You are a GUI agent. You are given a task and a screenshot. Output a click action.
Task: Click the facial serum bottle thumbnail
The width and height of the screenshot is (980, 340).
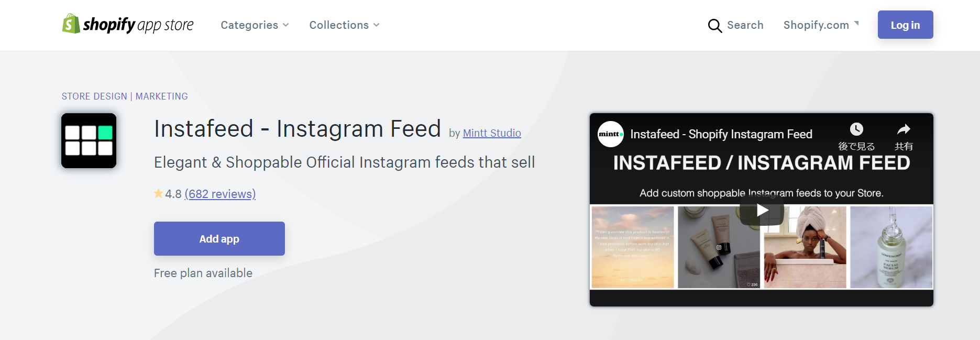pyautogui.click(x=891, y=247)
